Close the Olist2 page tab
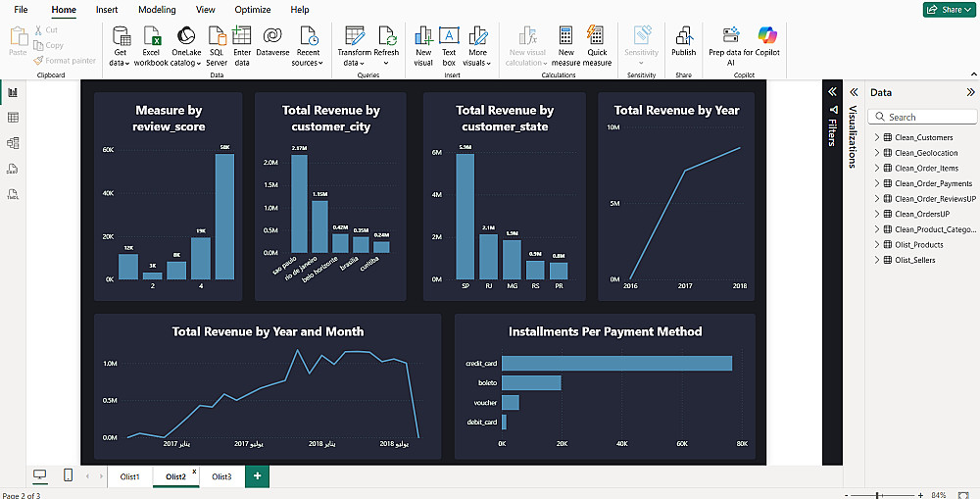Image resolution: width=980 pixels, height=499 pixels. pyautogui.click(x=194, y=471)
